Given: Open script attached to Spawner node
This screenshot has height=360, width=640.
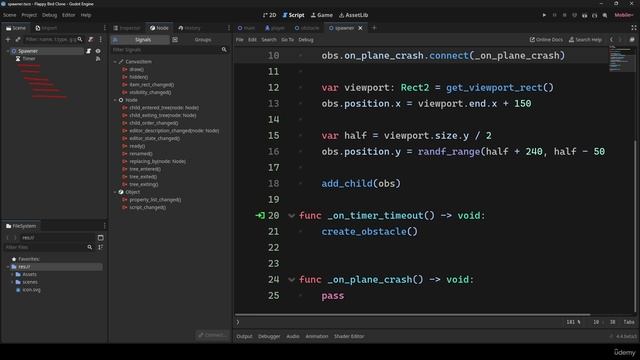Looking at the screenshot, I should coord(89,51).
